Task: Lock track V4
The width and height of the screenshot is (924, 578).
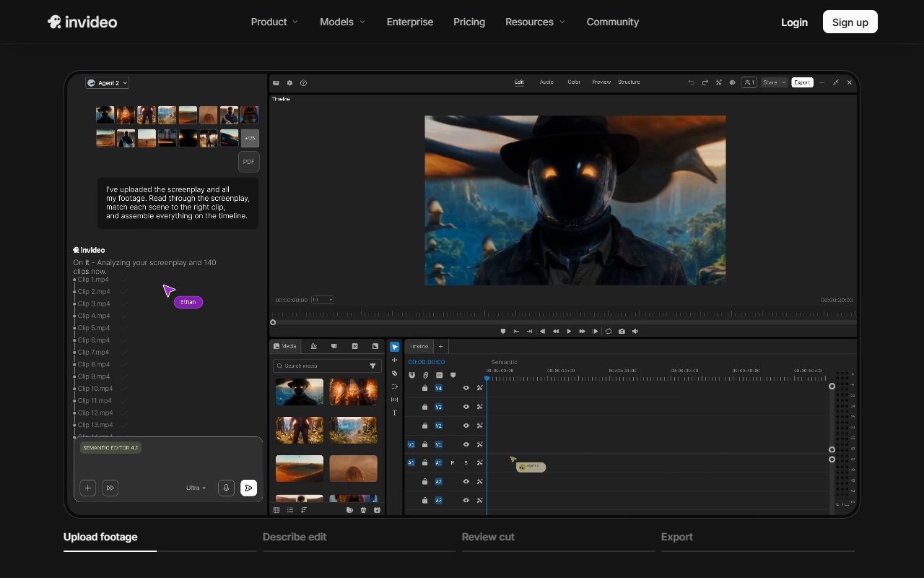Action: (x=424, y=388)
